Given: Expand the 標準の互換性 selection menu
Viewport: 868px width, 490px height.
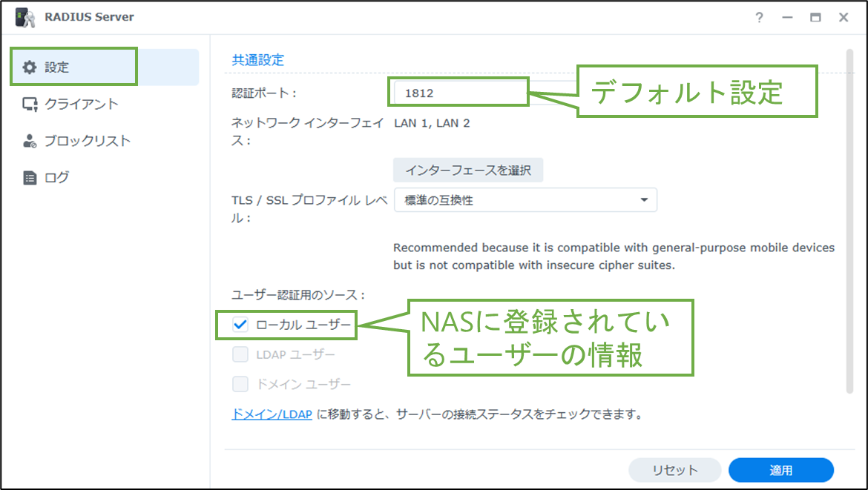Looking at the screenshot, I should tap(525, 199).
